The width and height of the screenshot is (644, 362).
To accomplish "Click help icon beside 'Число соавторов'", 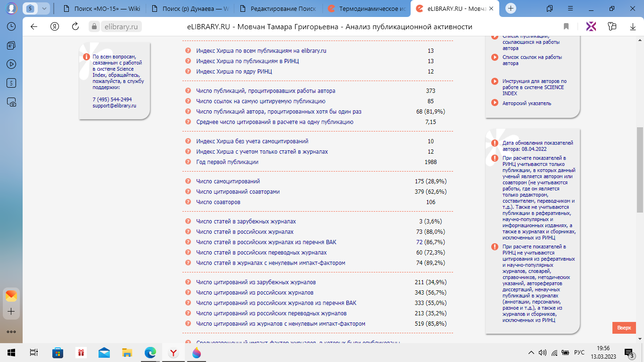I will [188, 202].
